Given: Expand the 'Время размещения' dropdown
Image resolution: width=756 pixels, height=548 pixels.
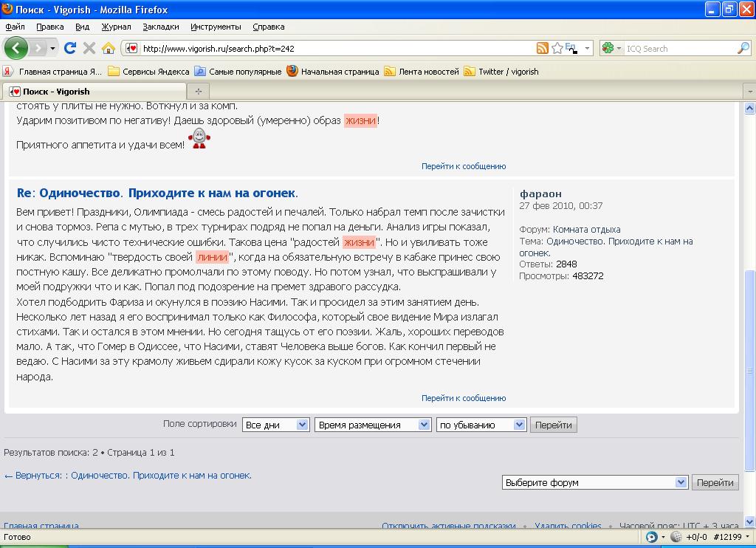Looking at the screenshot, I should [x=372, y=425].
